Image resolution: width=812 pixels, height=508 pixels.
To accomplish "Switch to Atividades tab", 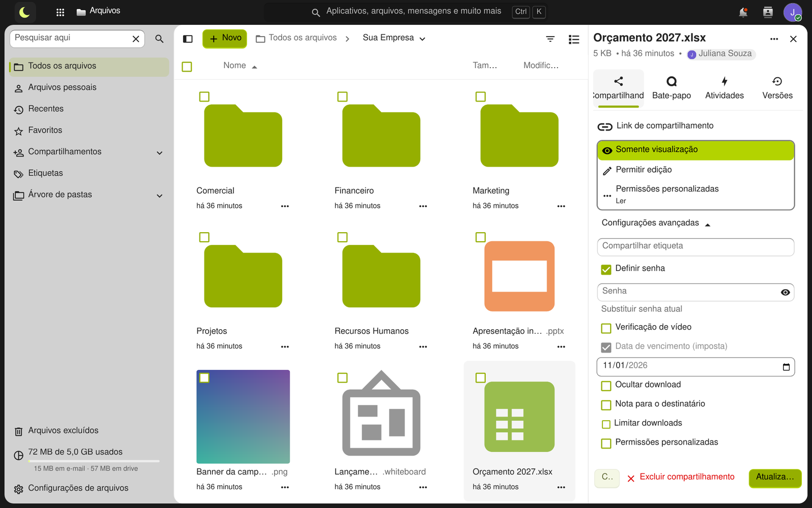I will click(724, 88).
